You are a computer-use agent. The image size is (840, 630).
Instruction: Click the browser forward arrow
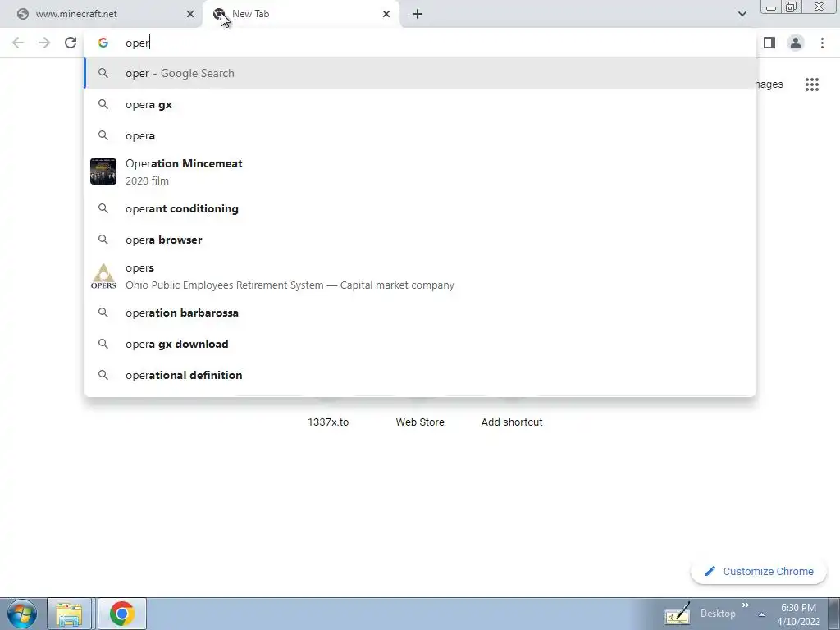click(44, 43)
